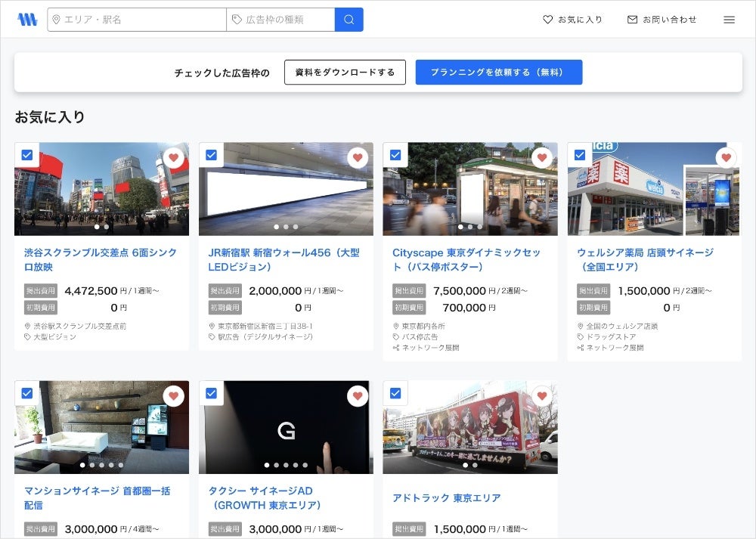The width and height of the screenshot is (756, 539).
Task: Click 資料をダウンロードする button
Action: click(345, 73)
